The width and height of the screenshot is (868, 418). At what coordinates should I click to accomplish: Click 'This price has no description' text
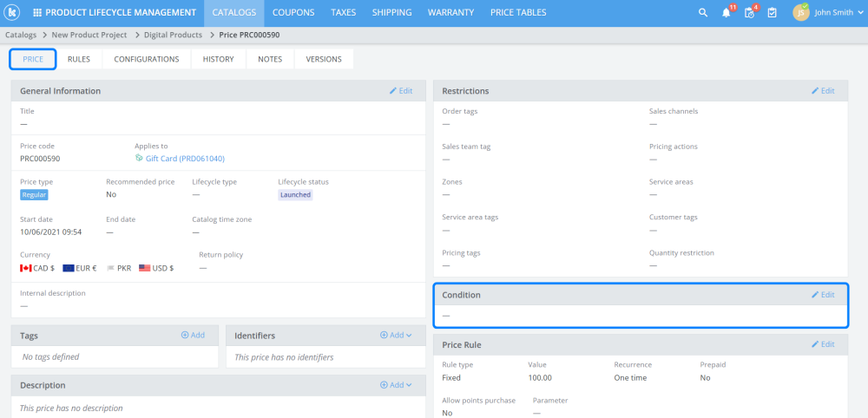coord(71,408)
